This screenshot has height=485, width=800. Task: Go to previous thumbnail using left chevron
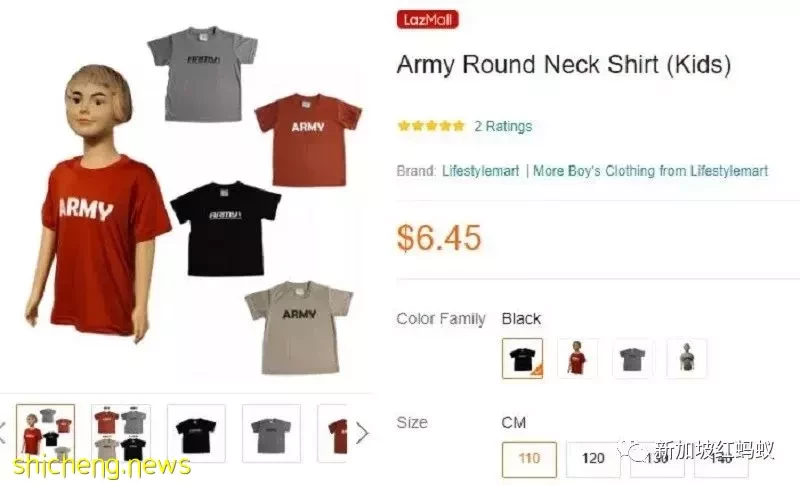[x=3, y=433]
